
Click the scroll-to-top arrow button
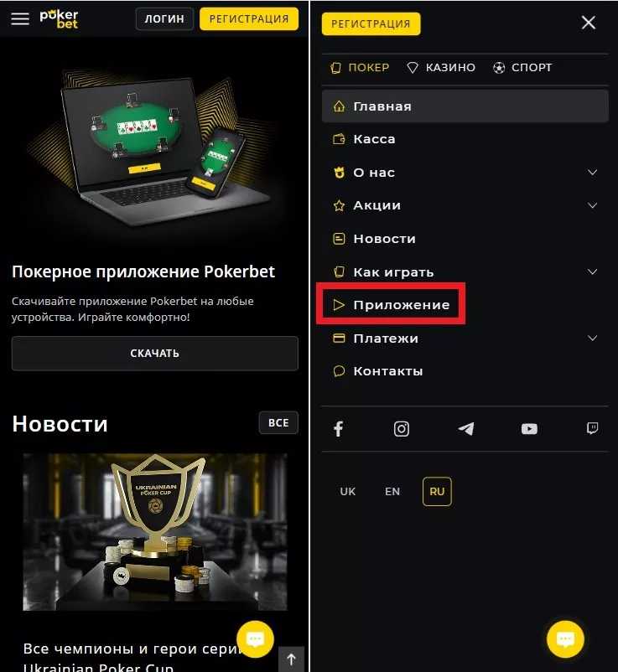(291, 659)
